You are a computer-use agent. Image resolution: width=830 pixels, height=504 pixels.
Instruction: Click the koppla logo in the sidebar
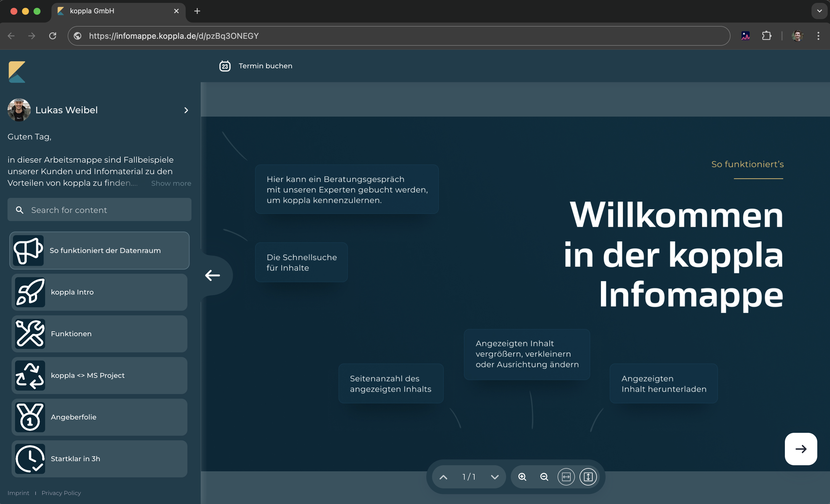point(17,72)
